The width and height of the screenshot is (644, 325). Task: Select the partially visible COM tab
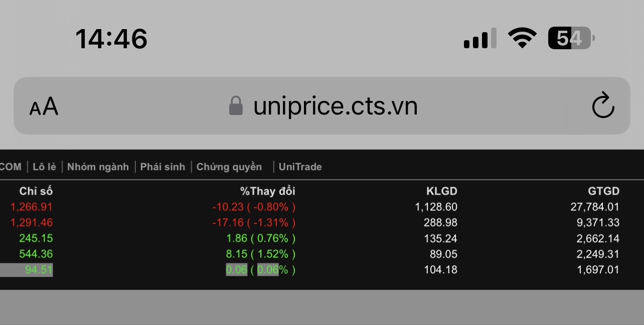10,167
